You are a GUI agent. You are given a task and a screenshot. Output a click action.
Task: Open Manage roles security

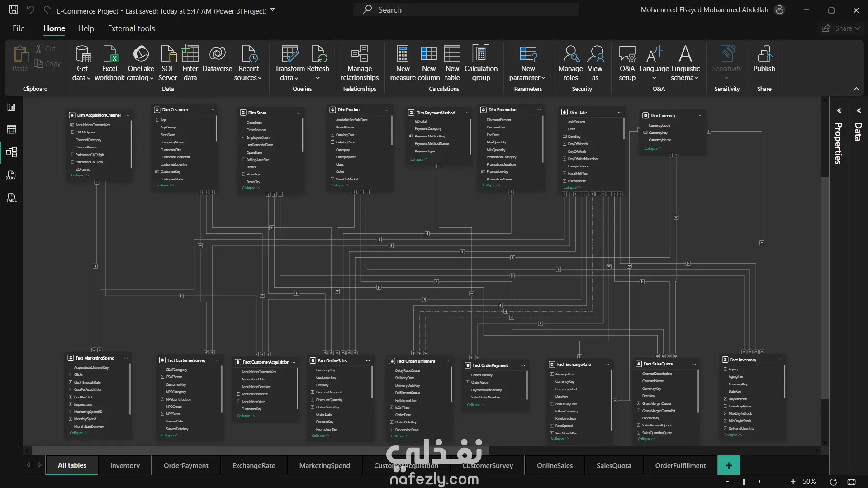(x=570, y=63)
